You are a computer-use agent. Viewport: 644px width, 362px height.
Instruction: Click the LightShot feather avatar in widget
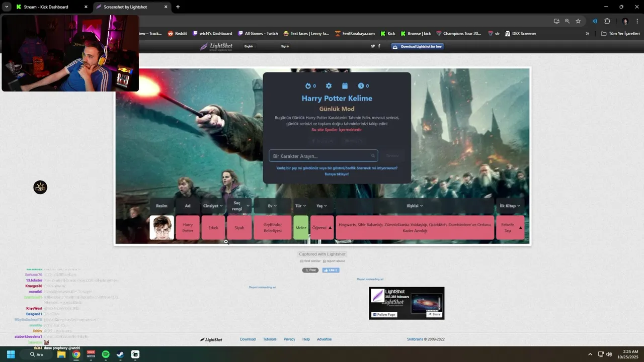[377, 296]
